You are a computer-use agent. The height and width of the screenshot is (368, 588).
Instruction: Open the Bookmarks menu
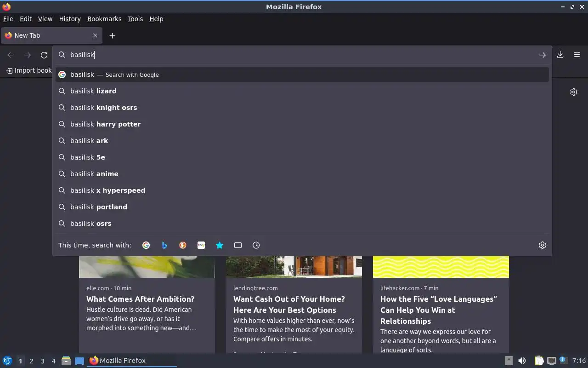click(104, 19)
